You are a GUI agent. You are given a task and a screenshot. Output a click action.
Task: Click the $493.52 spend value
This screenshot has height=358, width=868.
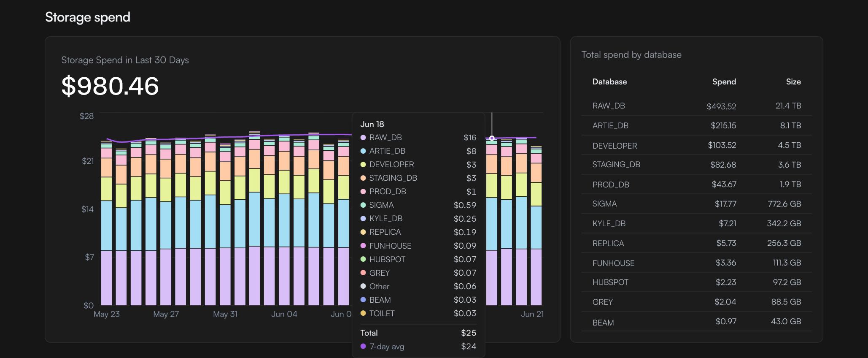(x=721, y=106)
